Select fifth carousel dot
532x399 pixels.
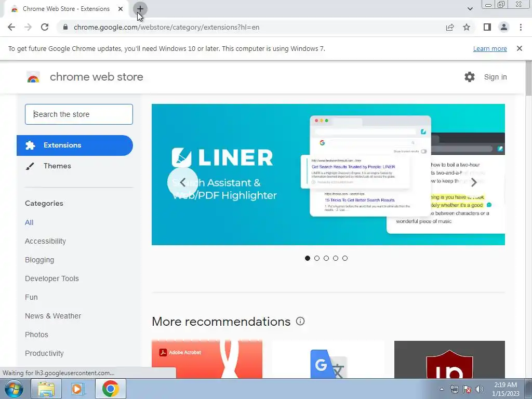[345, 258]
